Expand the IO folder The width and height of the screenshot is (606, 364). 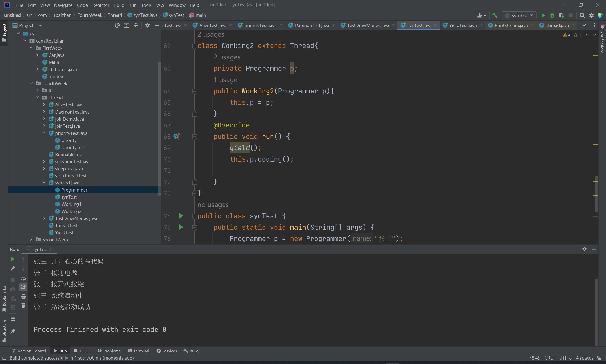[x=38, y=91]
